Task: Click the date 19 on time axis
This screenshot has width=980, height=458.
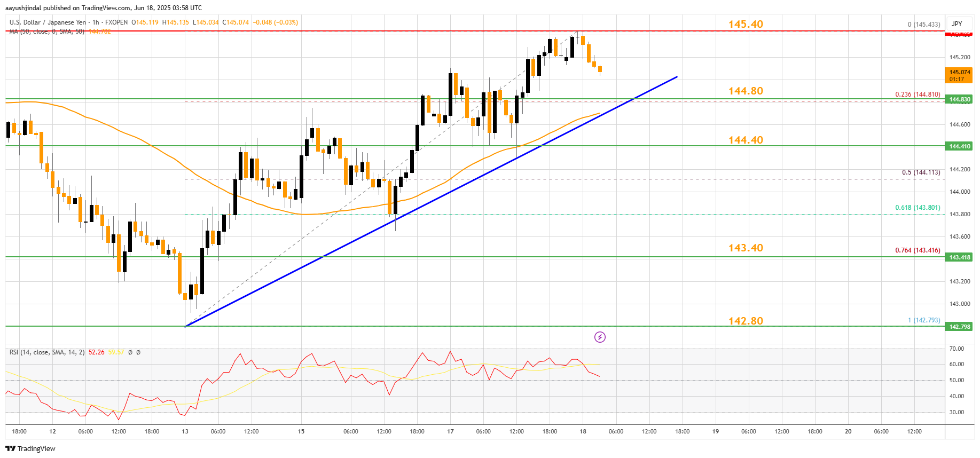Action: tap(716, 431)
